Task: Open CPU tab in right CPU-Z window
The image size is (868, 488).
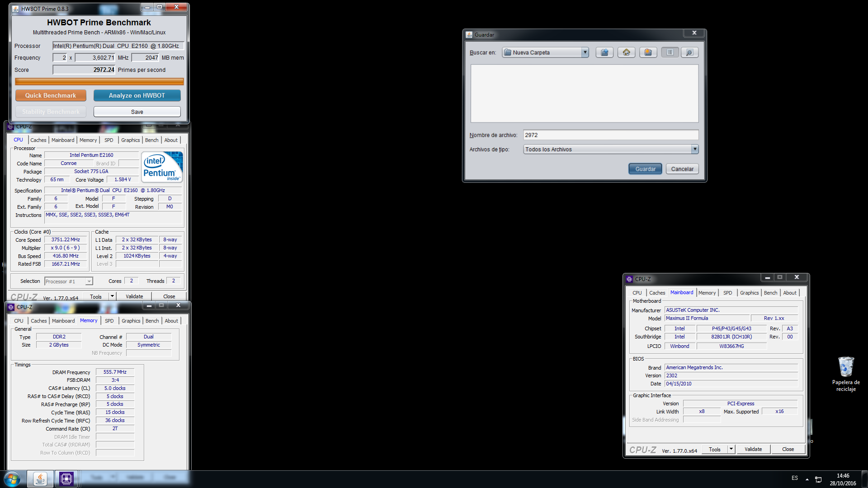Action: tap(637, 293)
